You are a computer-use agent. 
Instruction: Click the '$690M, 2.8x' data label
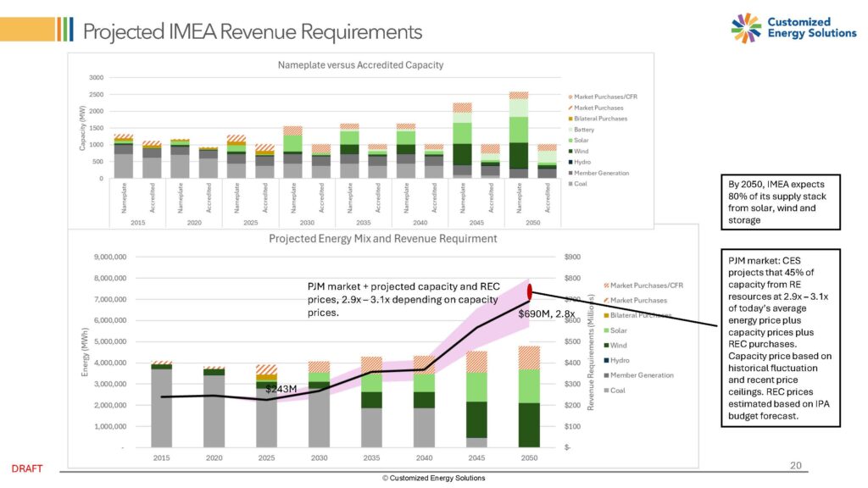tap(548, 314)
